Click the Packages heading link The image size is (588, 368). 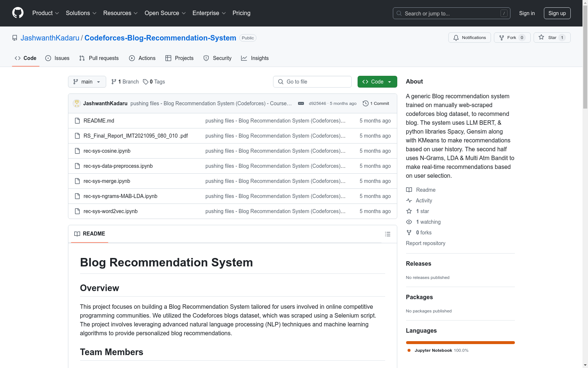point(419,297)
